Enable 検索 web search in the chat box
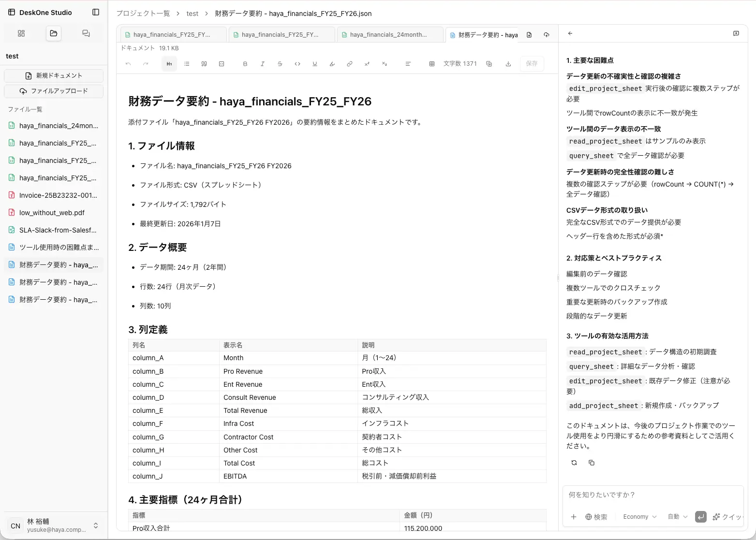This screenshot has height=540, width=756. click(596, 517)
